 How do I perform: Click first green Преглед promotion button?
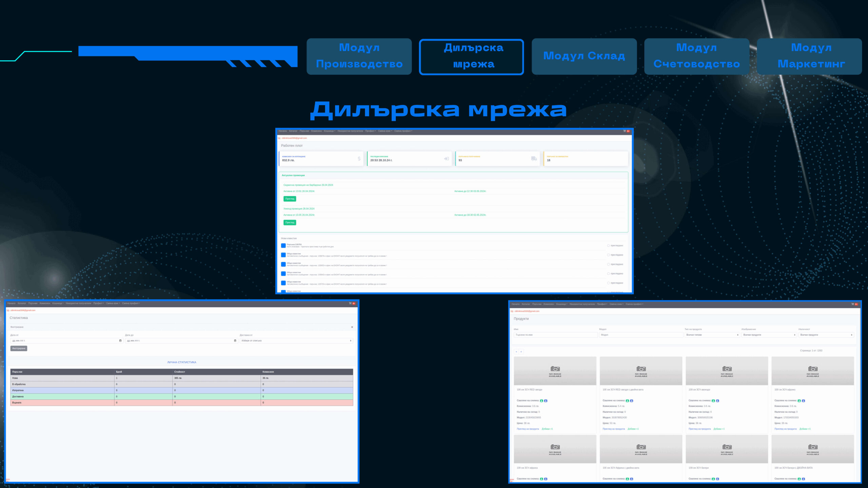(290, 199)
